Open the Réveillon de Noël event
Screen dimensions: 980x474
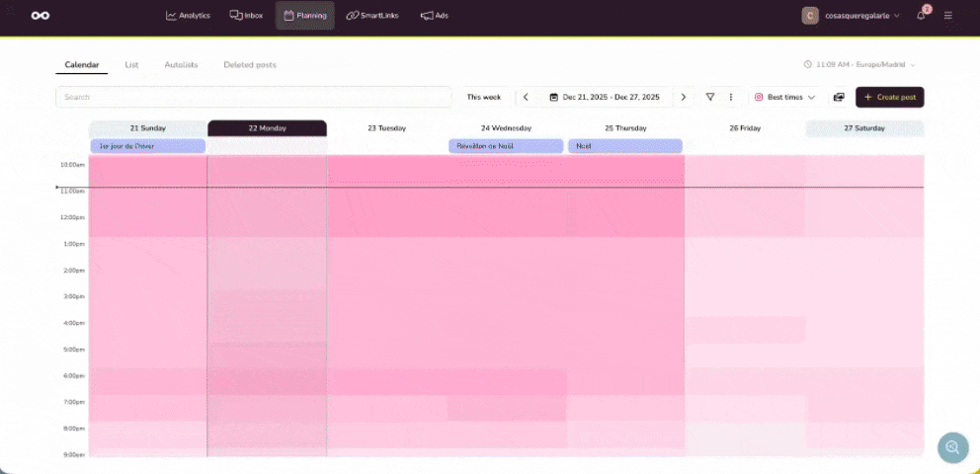(x=506, y=146)
